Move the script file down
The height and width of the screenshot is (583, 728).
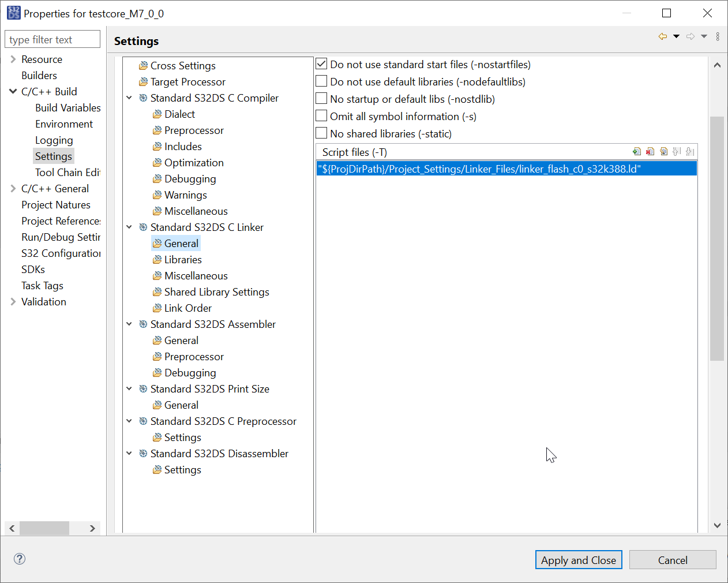[690, 151]
